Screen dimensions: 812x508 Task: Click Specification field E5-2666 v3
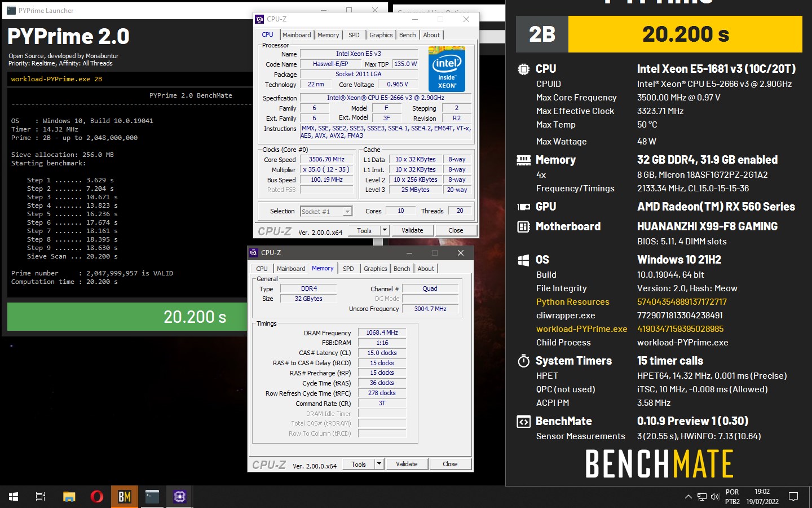[x=386, y=98]
